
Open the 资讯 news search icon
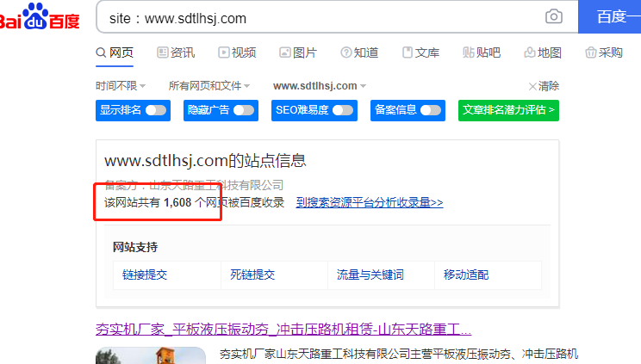(163, 52)
